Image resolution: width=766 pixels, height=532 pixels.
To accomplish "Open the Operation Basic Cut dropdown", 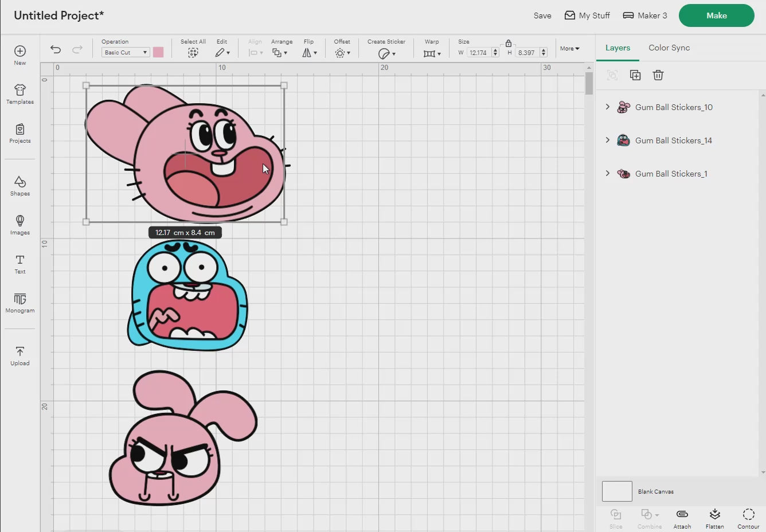I will coord(126,52).
